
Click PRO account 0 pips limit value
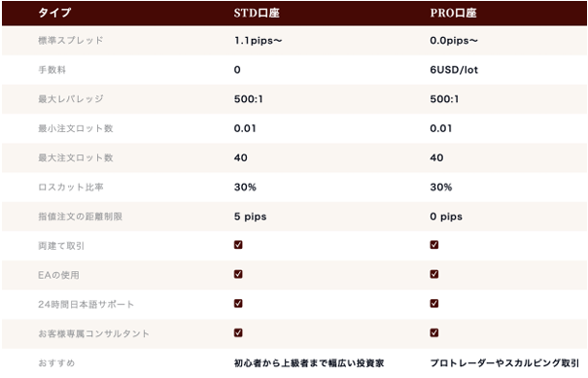[x=446, y=217]
